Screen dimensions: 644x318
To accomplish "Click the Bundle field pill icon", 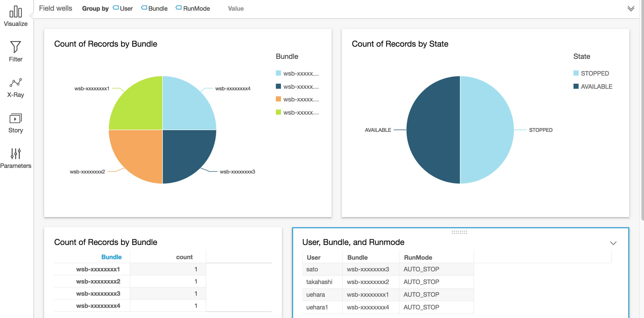I will coord(144,8).
